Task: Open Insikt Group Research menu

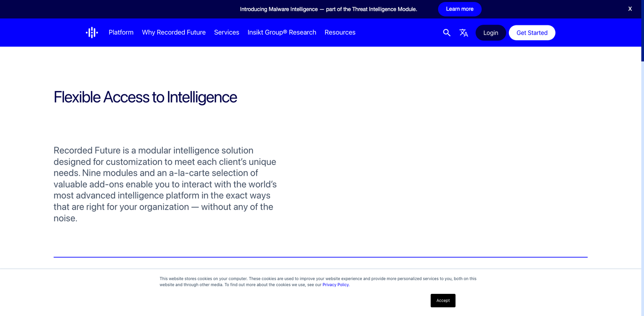Action: tap(282, 32)
